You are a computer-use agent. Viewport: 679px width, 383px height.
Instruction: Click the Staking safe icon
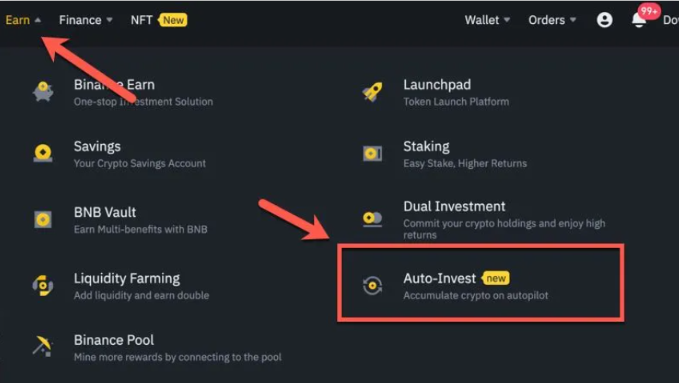coord(372,153)
